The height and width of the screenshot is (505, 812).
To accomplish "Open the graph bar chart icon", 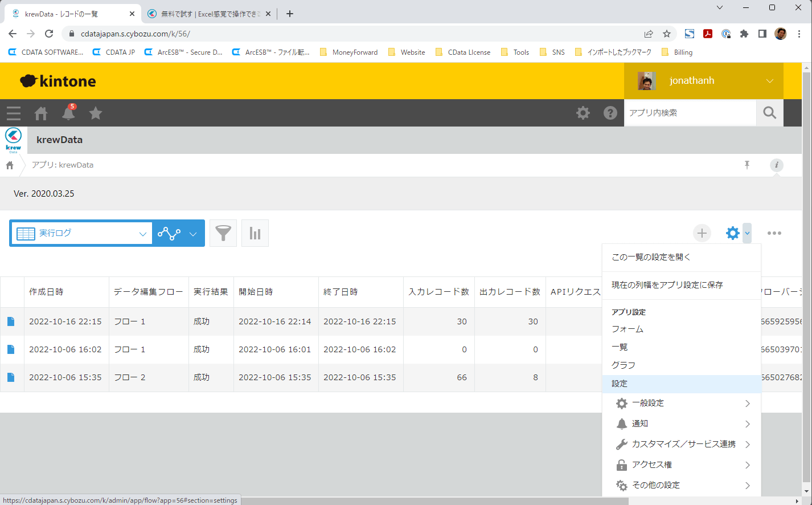I will [x=255, y=233].
